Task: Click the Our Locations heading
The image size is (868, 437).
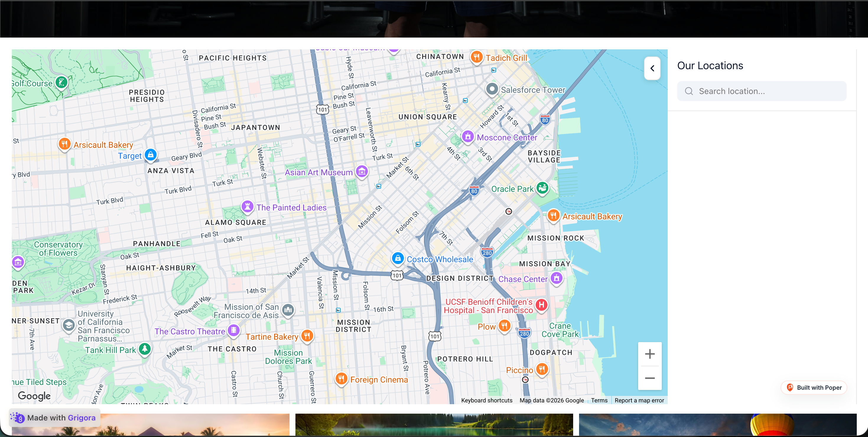Action: click(x=710, y=65)
